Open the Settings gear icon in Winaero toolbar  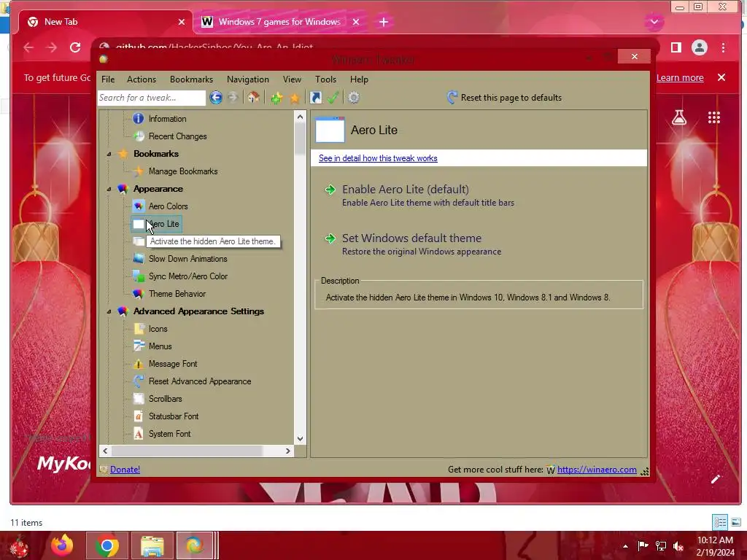354,98
